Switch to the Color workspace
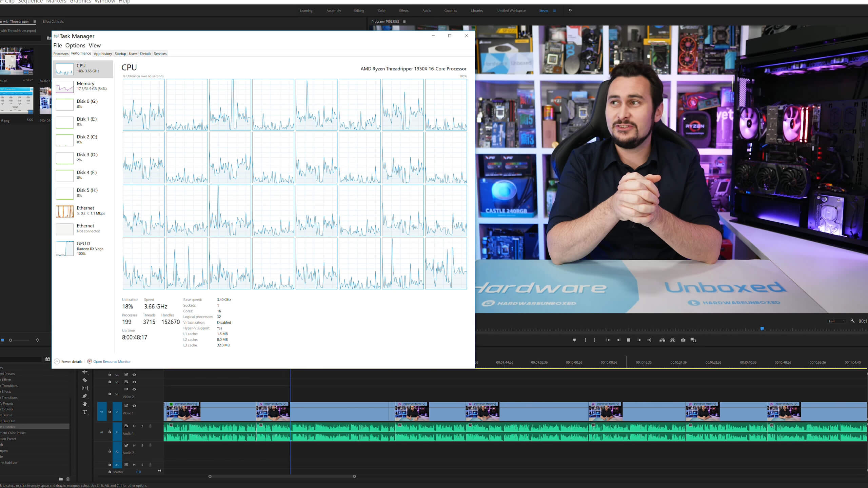The width and height of the screenshot is (868, 488). coord(382,11)
